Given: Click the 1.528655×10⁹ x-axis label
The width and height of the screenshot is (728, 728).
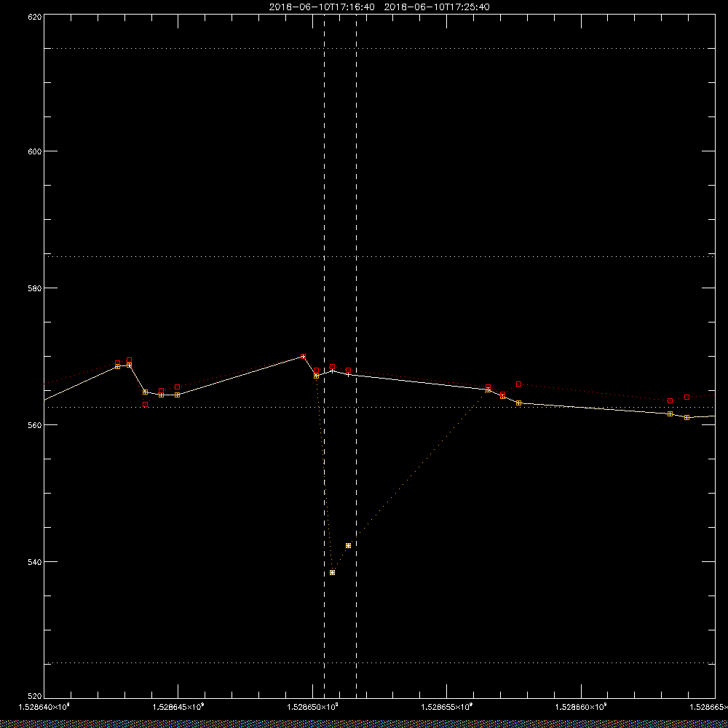Looking at the screenshot, I should coord(447,707).
